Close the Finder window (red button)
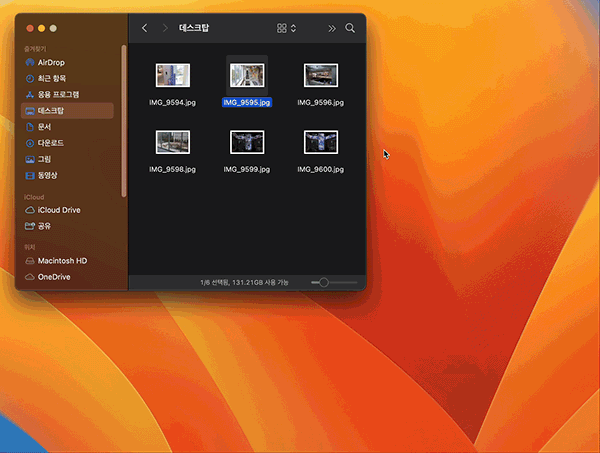The width and height of the screenshot is (600, 453). (x=30, y=28)
